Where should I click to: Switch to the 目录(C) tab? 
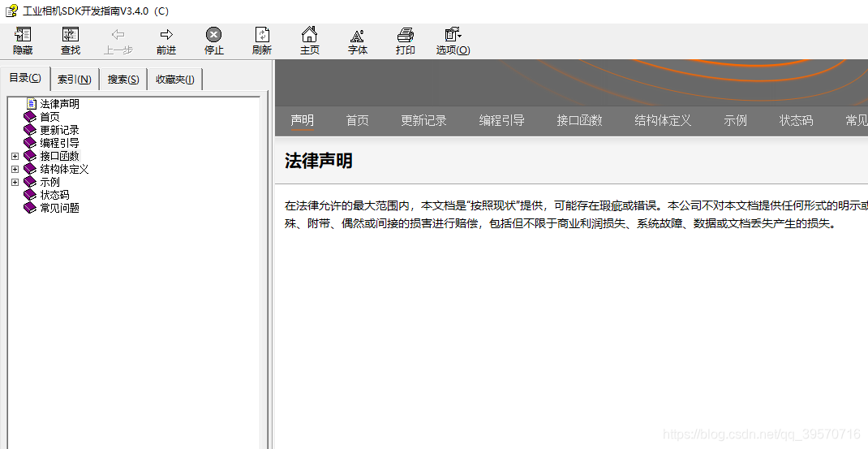point(25,78)
